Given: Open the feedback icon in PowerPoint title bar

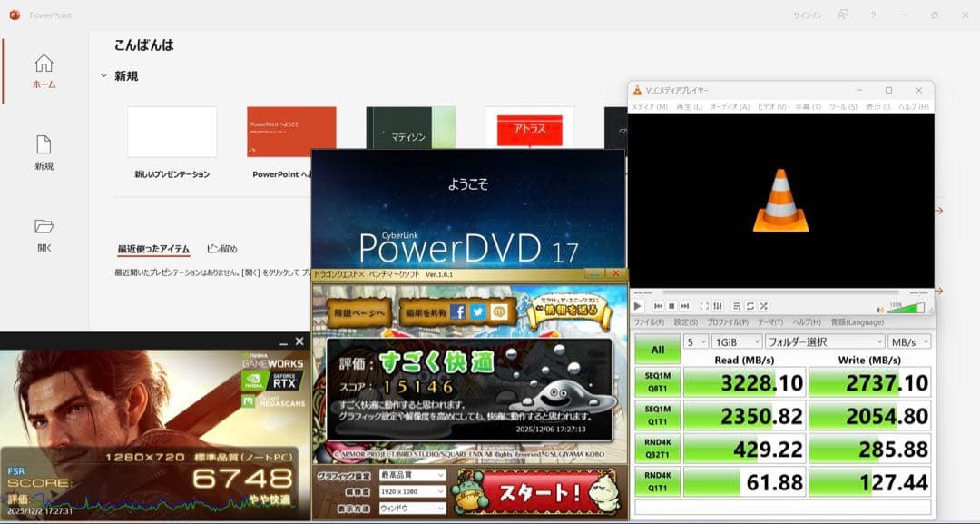Looking at the screenshot, I should point(843,15).
